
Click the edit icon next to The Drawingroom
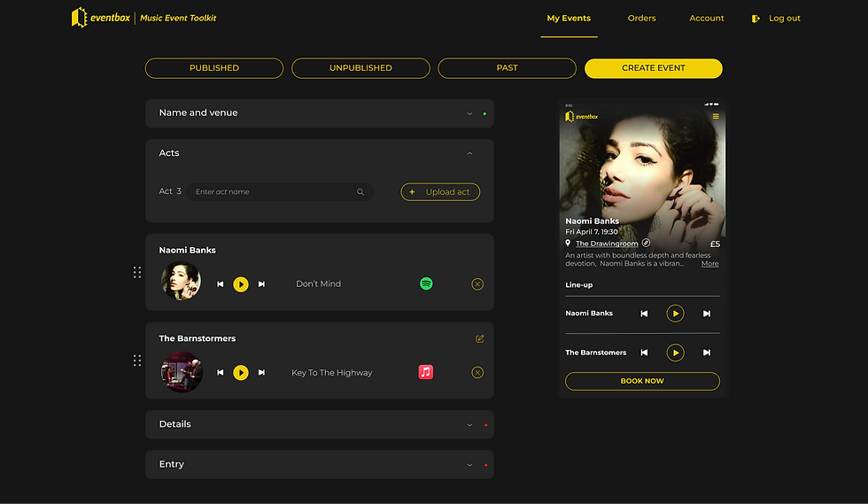(646, 243)
